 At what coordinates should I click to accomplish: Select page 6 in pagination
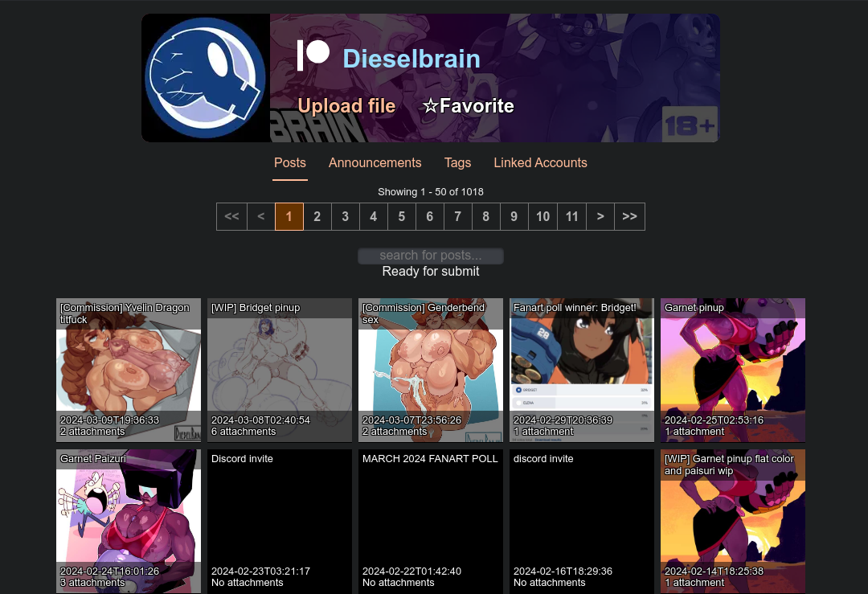(x=429, y=216)
